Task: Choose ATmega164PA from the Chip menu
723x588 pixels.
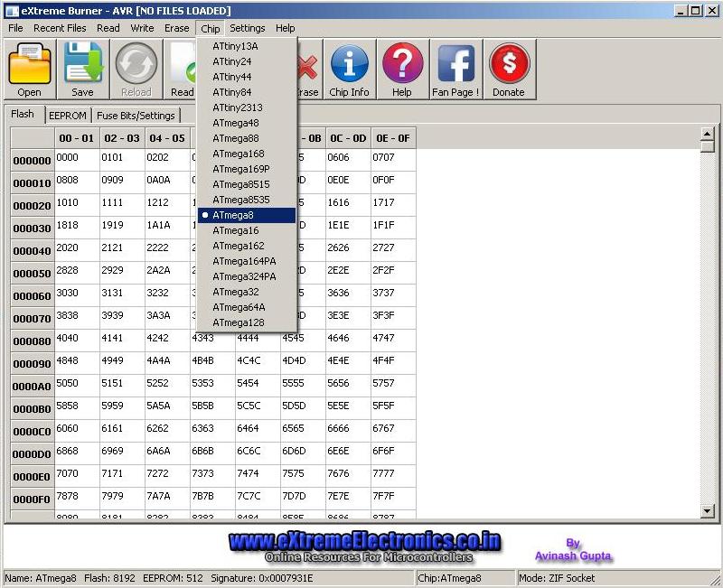Action: pyautogui.click(x=247, y=261)
